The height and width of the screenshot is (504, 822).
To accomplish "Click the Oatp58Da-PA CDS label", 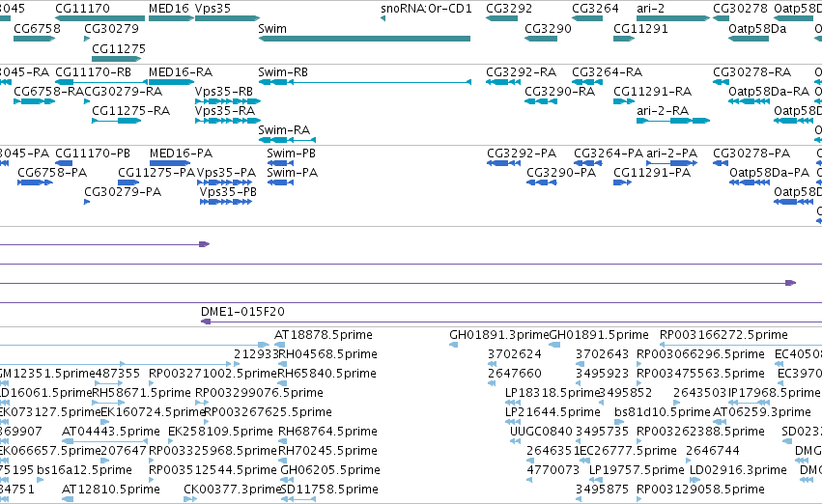I will tap(769, 173).
